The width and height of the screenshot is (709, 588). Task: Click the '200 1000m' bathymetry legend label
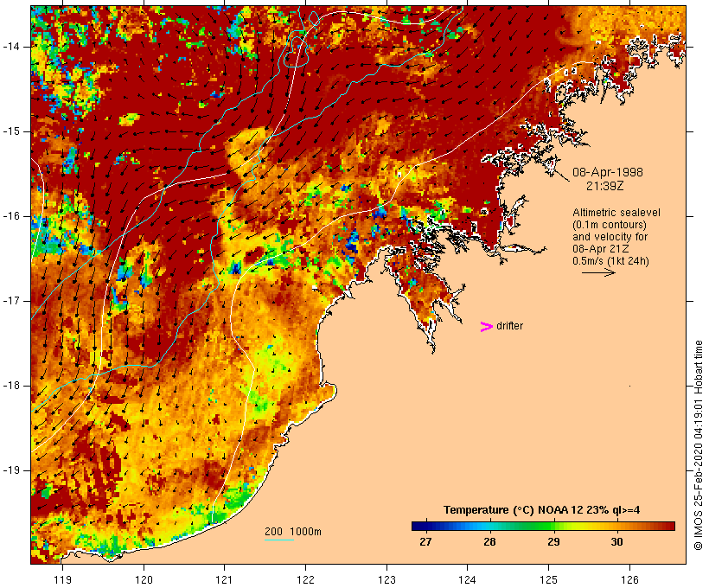293,532
